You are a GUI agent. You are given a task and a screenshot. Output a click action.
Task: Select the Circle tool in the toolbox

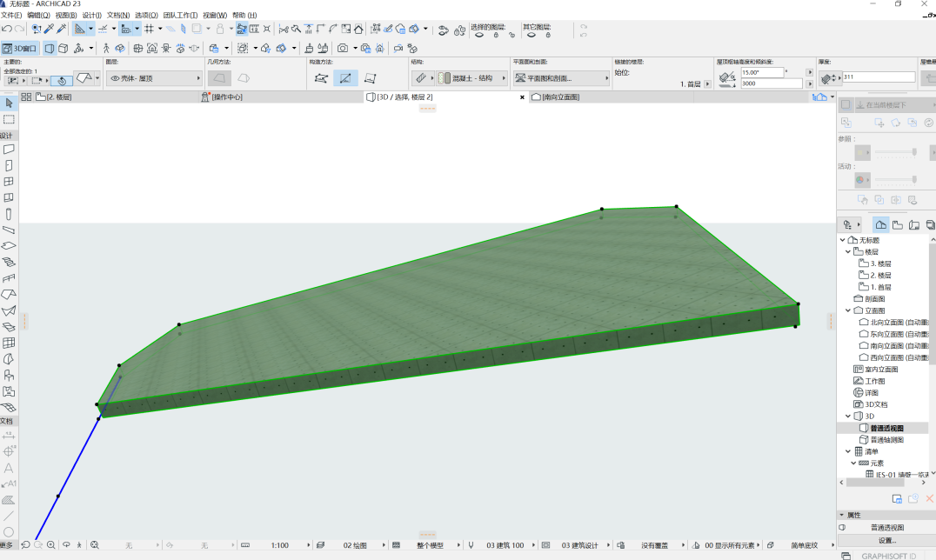pos(9,532)
